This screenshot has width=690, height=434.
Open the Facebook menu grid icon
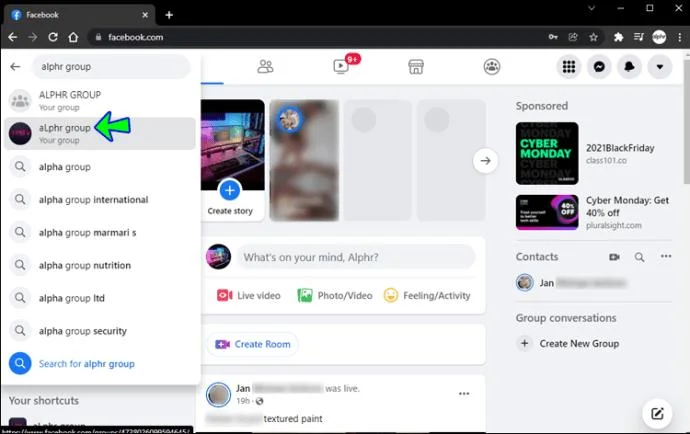[569, 67]
